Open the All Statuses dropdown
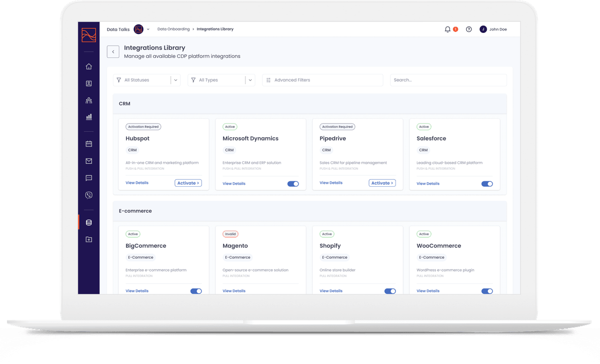The image size is (600, 364). (x=146, y=80)
